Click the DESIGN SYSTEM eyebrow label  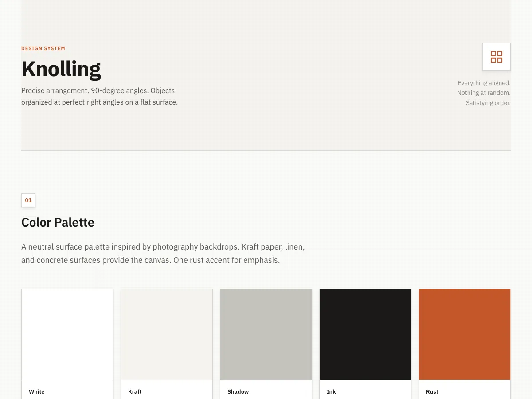pos(43,48)
